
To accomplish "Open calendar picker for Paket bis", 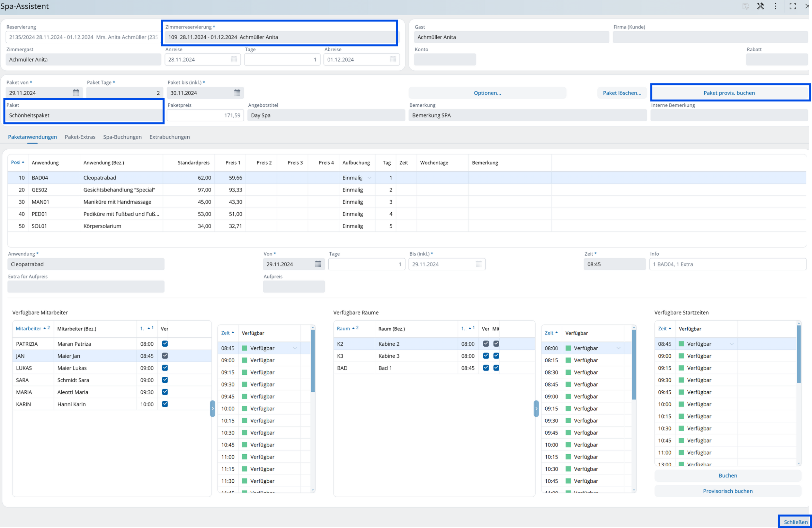I will pyautogui.click(x=237, y=93).
